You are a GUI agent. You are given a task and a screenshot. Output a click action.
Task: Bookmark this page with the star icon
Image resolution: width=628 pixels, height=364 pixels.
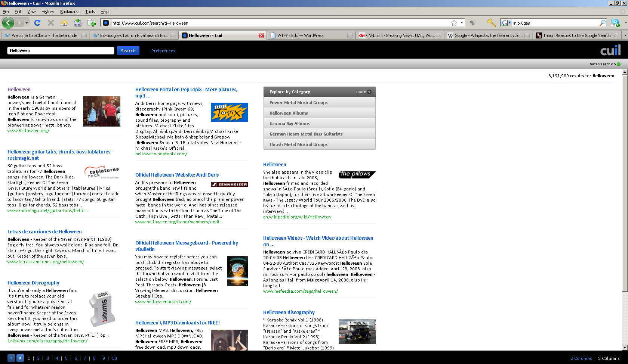click(454, 23)
